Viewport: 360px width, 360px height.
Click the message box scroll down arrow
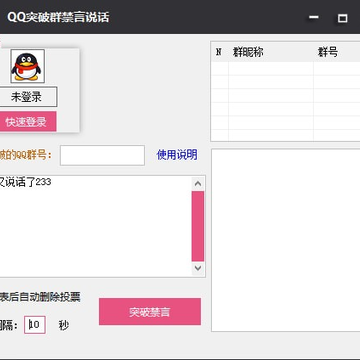pos(198,268)
